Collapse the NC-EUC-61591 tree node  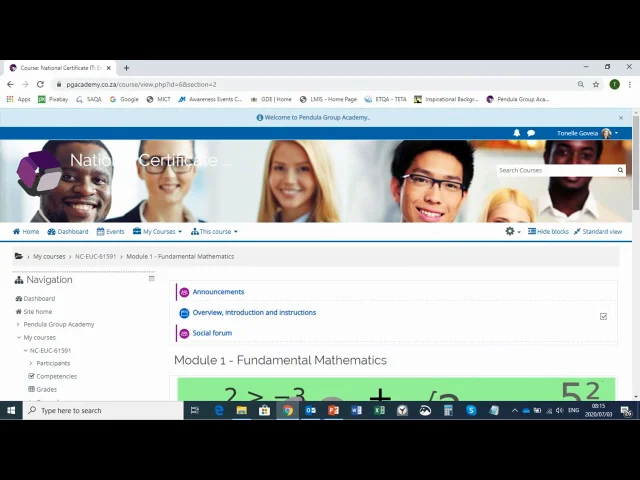click(25, 351)
